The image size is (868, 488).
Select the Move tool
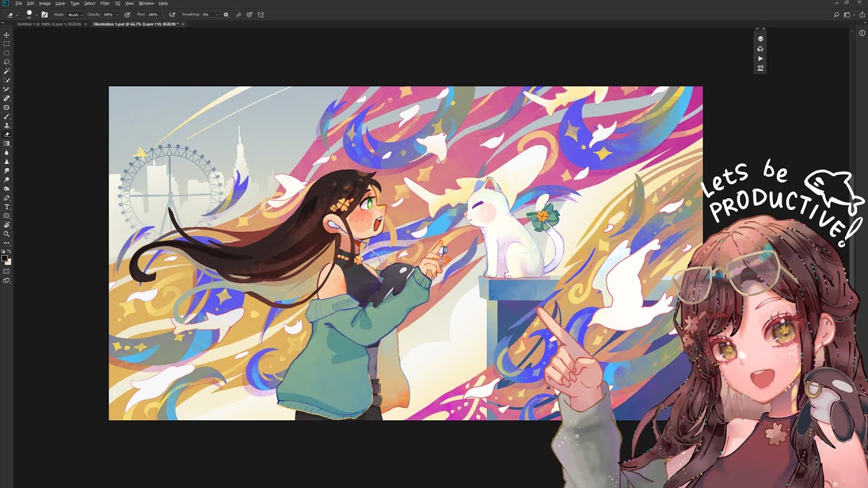click(x=7, y=35)
